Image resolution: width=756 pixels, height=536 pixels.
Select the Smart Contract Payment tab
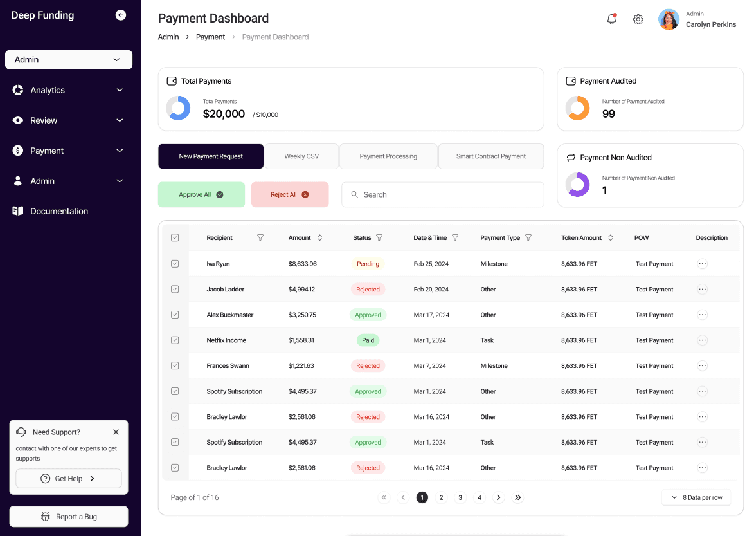click(491, 156)
